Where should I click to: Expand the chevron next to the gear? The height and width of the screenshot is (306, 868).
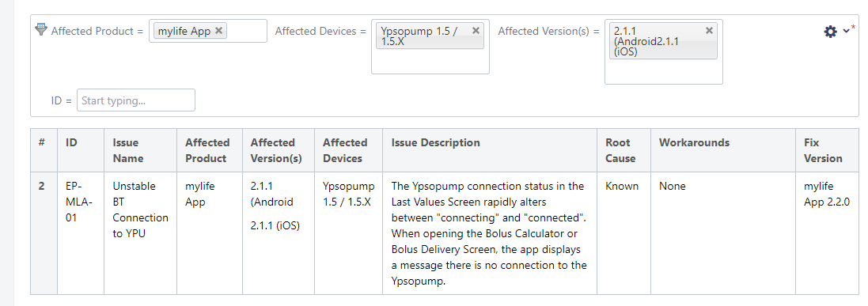(x=846, y=31)
